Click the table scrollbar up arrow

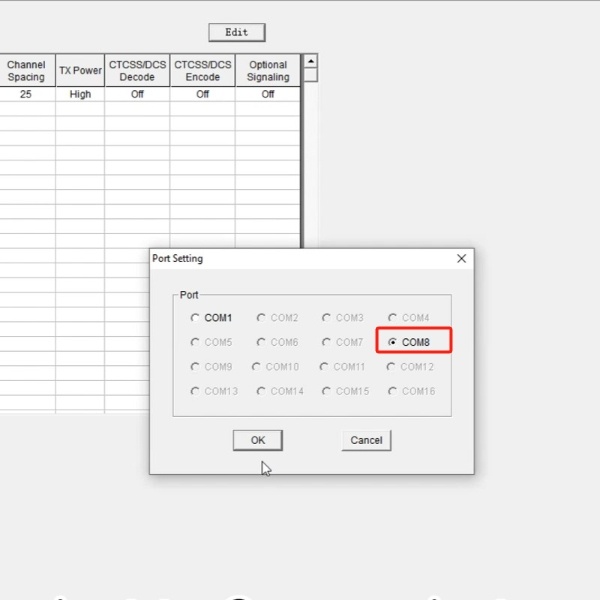pyautogui.click(x=311, y=61)
